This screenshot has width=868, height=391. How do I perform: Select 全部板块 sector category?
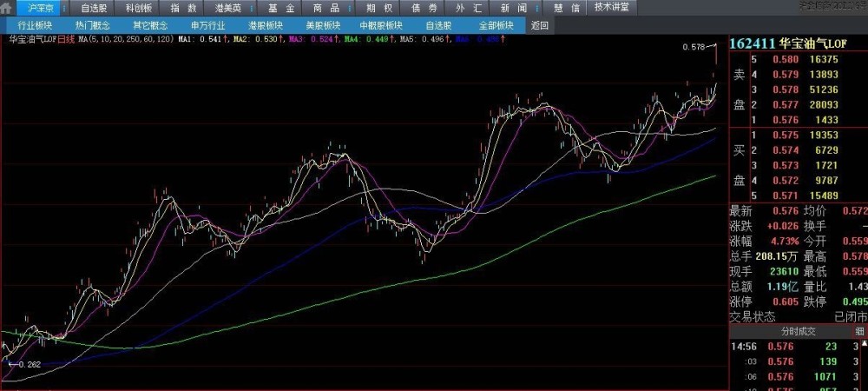pos(496,25)
